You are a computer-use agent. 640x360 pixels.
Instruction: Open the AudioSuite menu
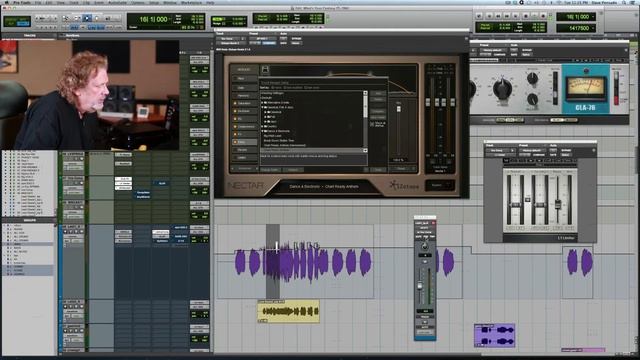pyautogui.click(x=118, y=2)
